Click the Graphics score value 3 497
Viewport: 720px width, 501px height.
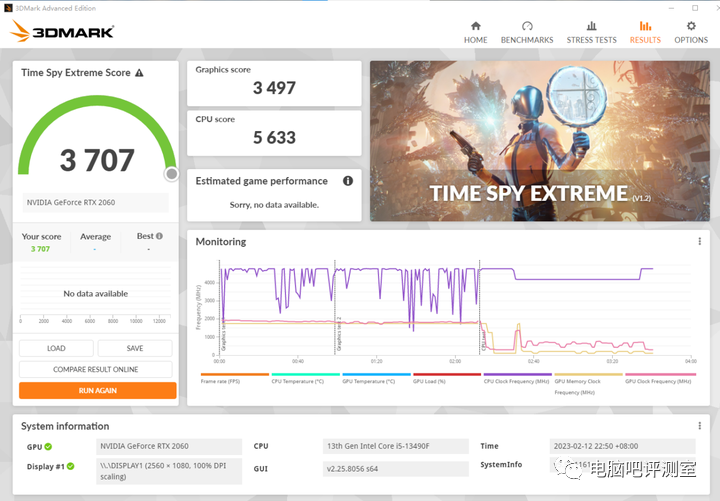click(x=274, y=88)
